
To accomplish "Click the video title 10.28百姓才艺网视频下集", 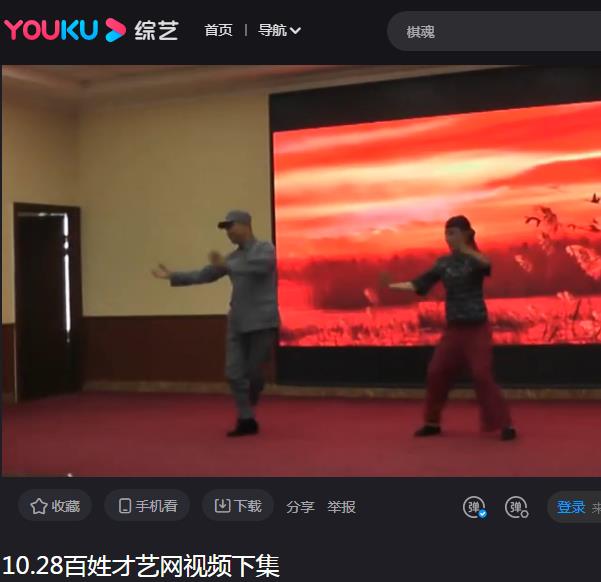I will (140, 565).
